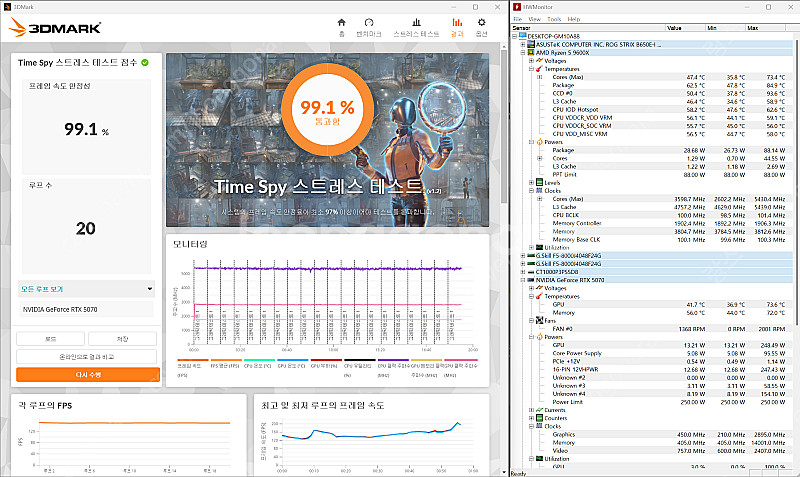The image size is (800, 477).
Task: Open the 모든 루프 보기 dropdown
Action: [x=86, y=289]
